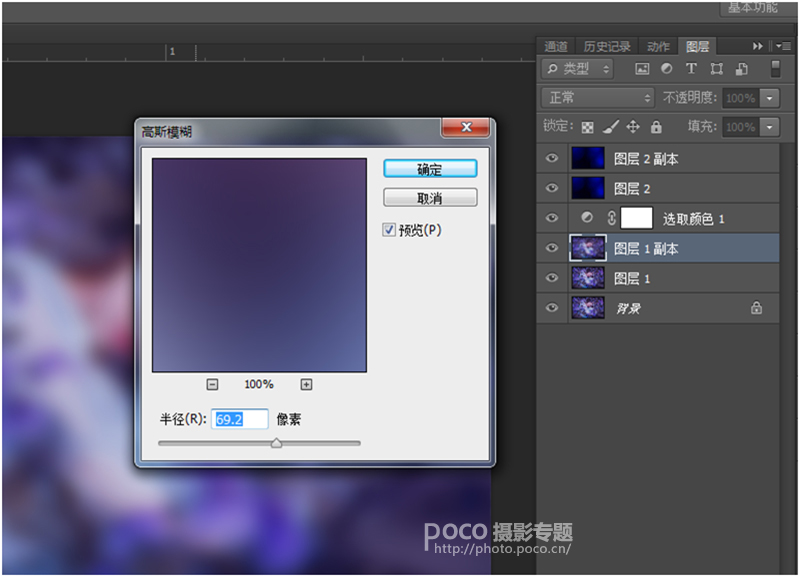The image size is (800, 577).
Task: Hide the 图层 2 layer
Action: (552, 188)
